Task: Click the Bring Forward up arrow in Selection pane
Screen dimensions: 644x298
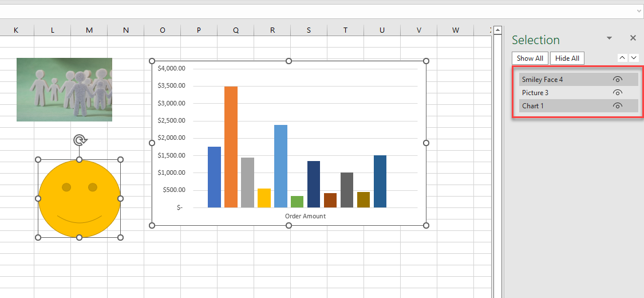Action: (622, 58)
